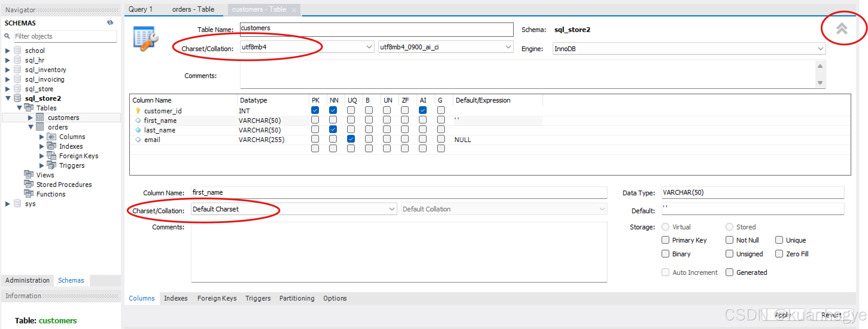Enable the Not Null option checkbox

click(729, 240)
